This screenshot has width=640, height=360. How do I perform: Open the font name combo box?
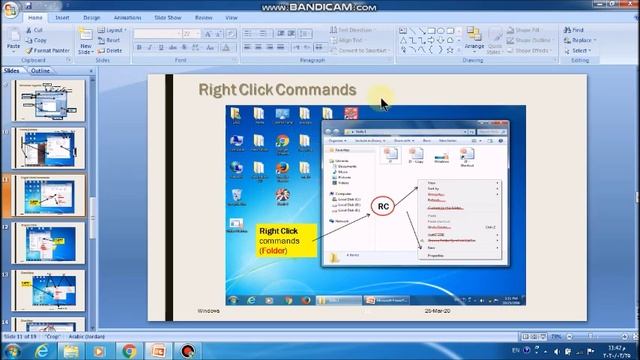(x=158, y=34)
